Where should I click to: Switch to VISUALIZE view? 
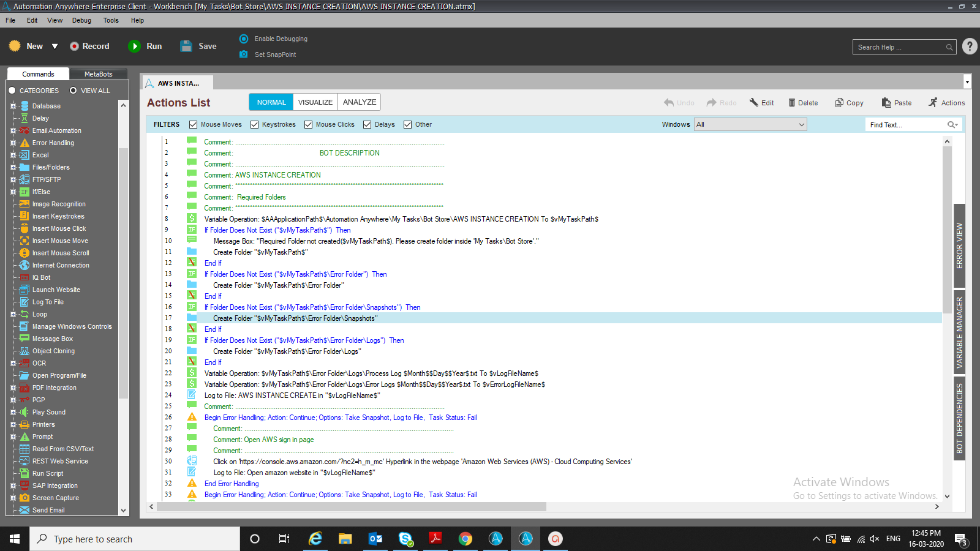pyautogui.click(x=315, y=102)
